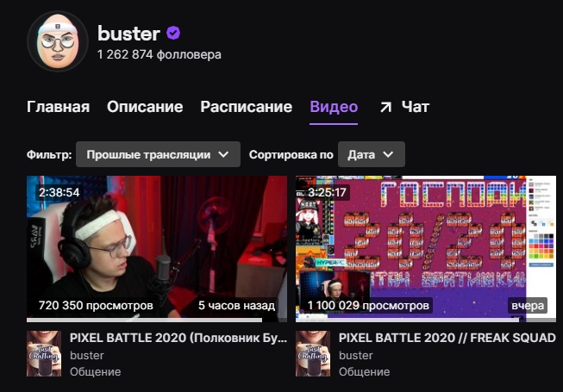The image size is (563, 392).
Task: Select the Видео tab
Action: 334,107
